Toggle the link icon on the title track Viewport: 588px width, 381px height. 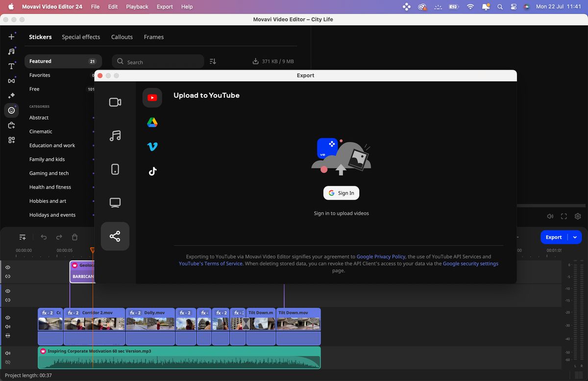point(7,276)
